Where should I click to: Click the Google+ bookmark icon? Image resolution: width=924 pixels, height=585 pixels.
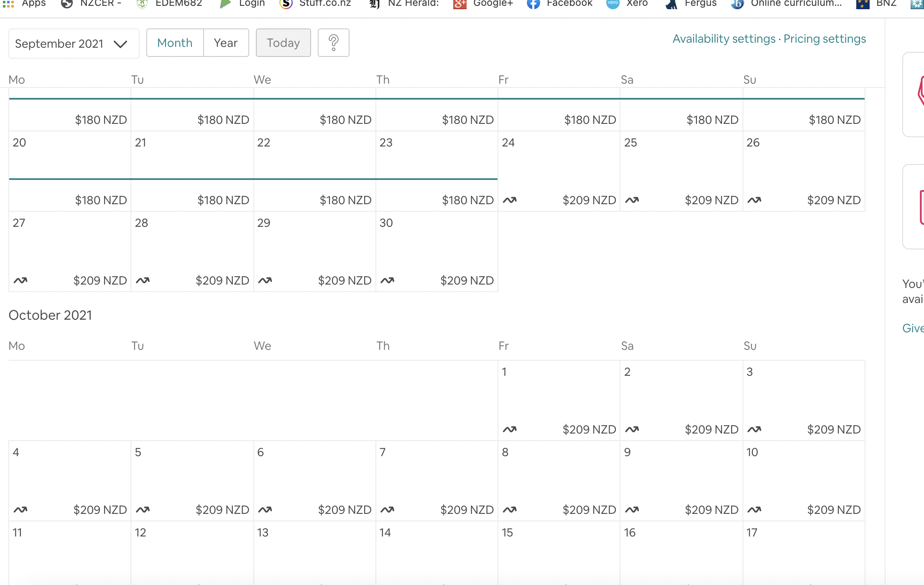tap(459, 4)
